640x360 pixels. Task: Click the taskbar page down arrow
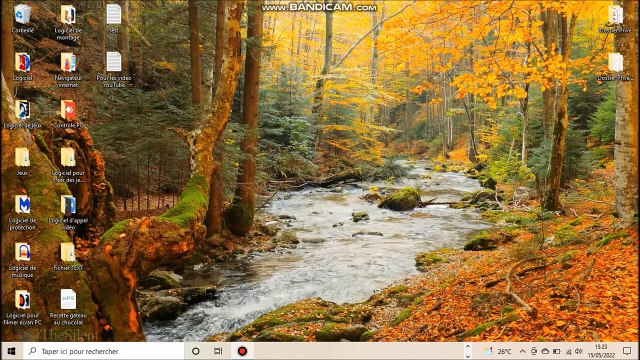click(468, 356)
